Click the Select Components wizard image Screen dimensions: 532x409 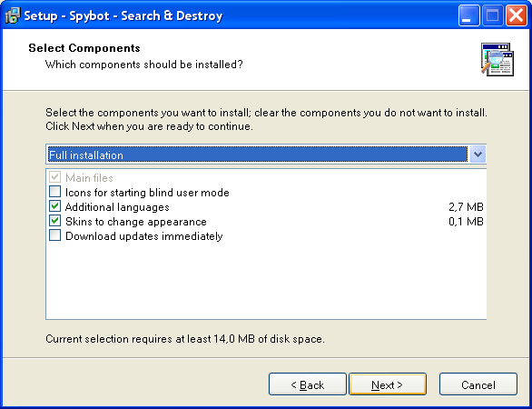click(x=498, y=59)
